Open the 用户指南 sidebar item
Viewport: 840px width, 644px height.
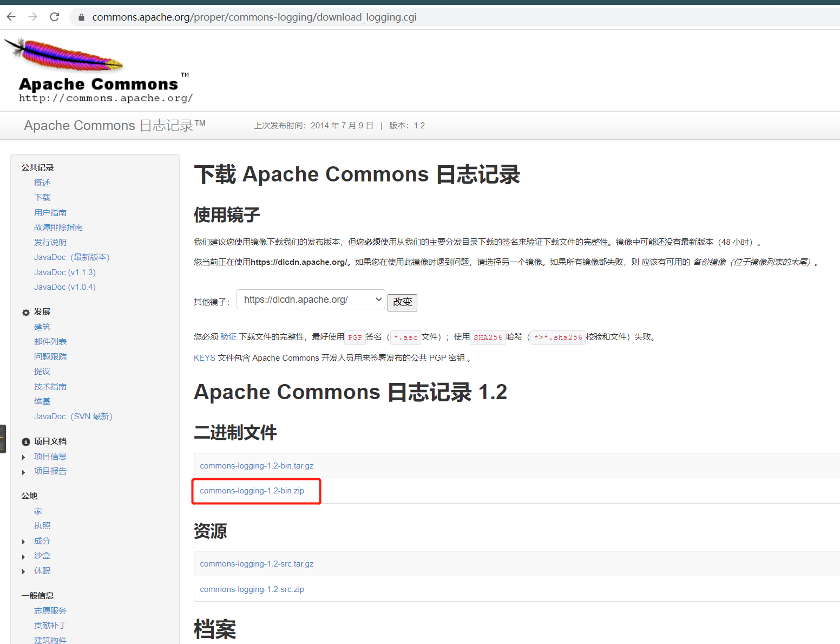50,213
